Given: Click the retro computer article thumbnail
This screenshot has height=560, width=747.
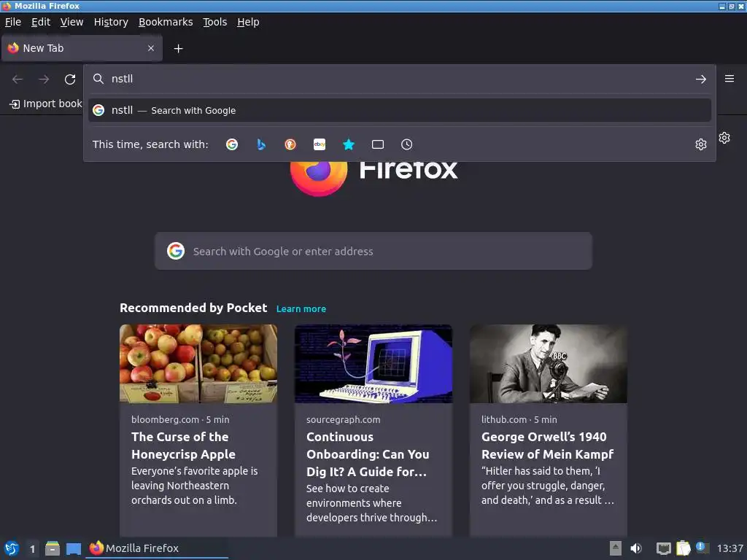Looking at the screenshot, I should tap(373, 364).
